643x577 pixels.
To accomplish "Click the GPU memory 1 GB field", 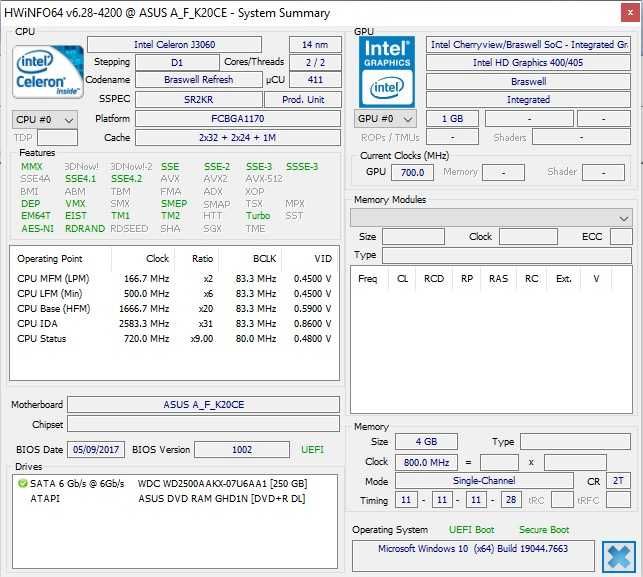I will click(452, 119).
